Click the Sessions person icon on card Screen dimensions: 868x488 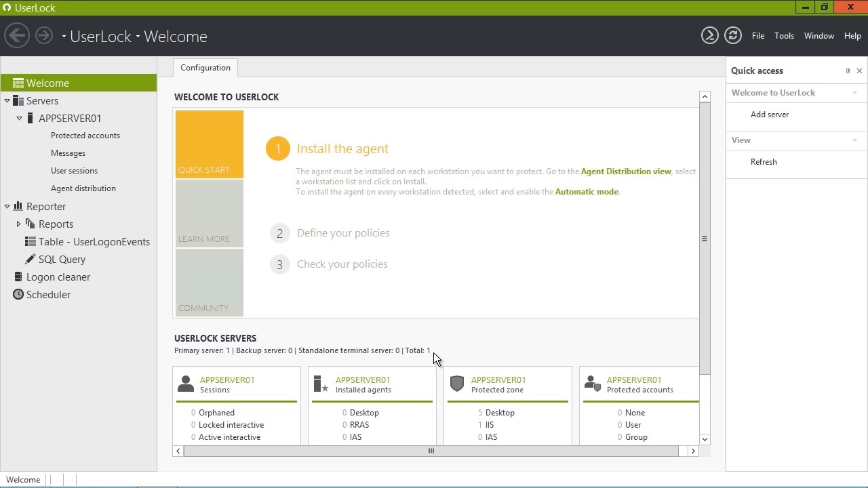point(186,384)
